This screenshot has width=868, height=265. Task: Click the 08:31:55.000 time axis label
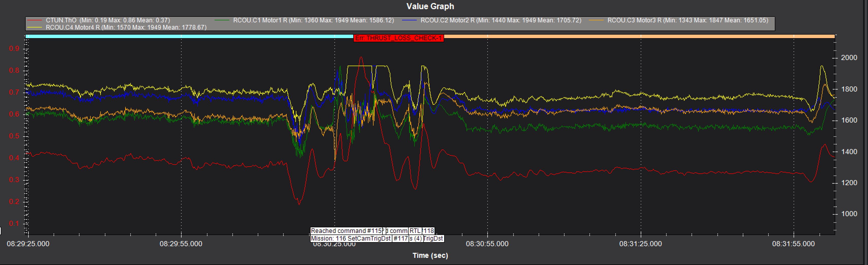coord(794,244)
